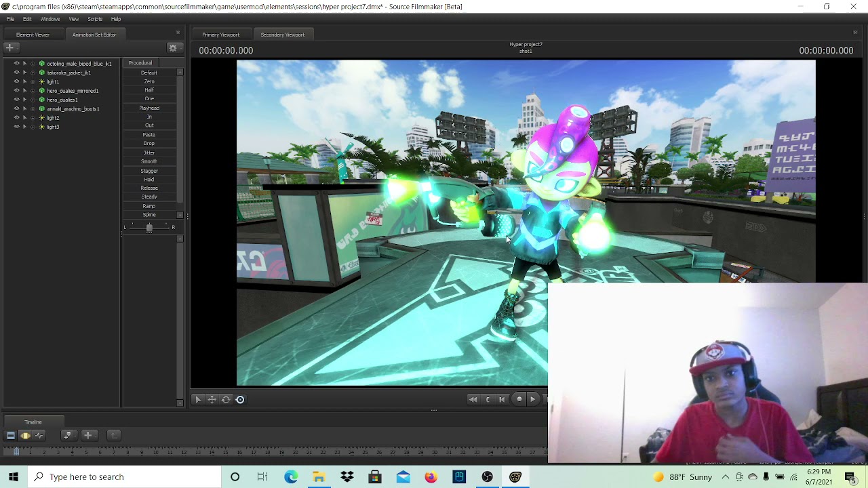868x488 pixels.
Task: Switch timeline to Clip Editor mode
Action: 10,436
